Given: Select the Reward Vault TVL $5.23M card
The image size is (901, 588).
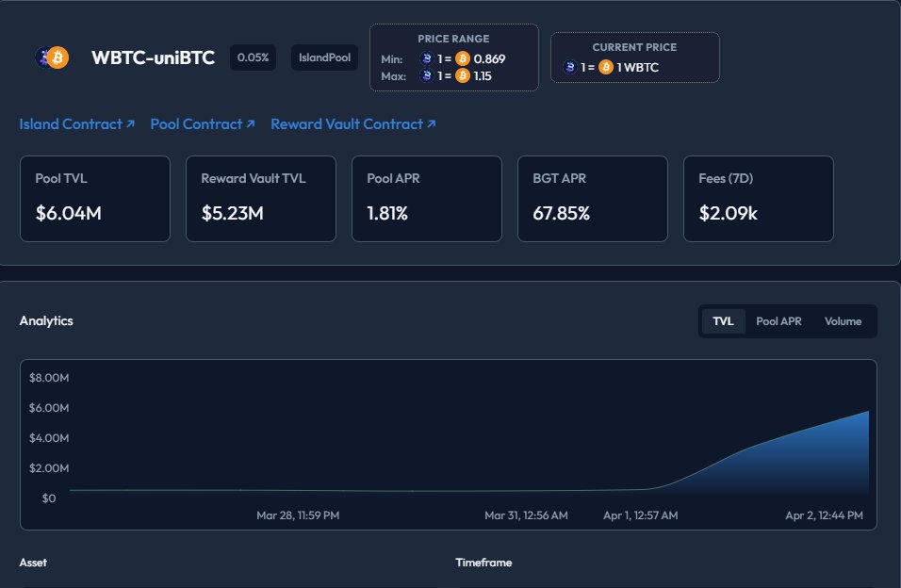Looking at the screenshot, I should (261, 199).
